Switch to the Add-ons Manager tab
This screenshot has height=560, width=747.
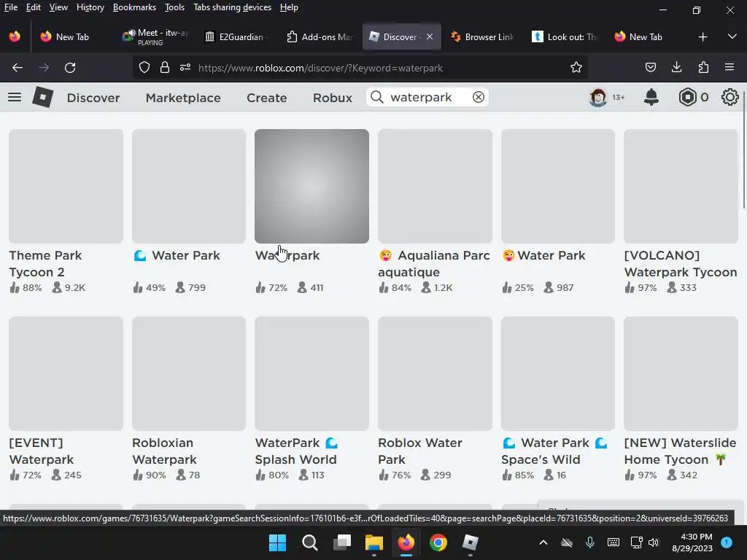coord(320,36)
